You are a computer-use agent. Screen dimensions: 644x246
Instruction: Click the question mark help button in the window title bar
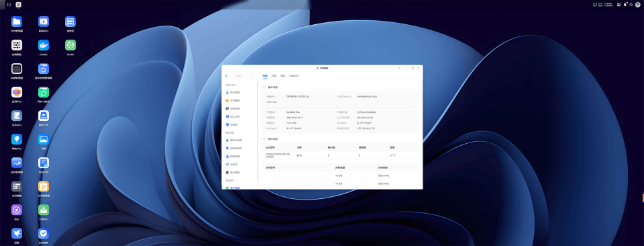[x=399, y=68]
